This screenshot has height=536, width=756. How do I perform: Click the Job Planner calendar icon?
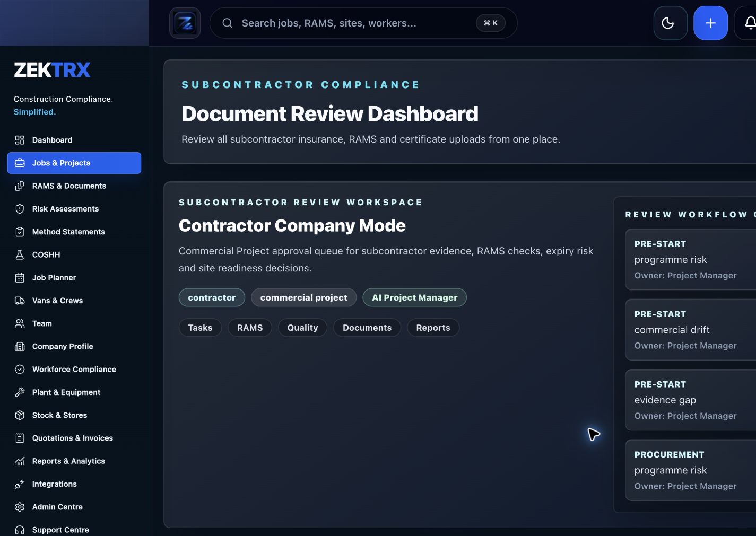(20, 278)
